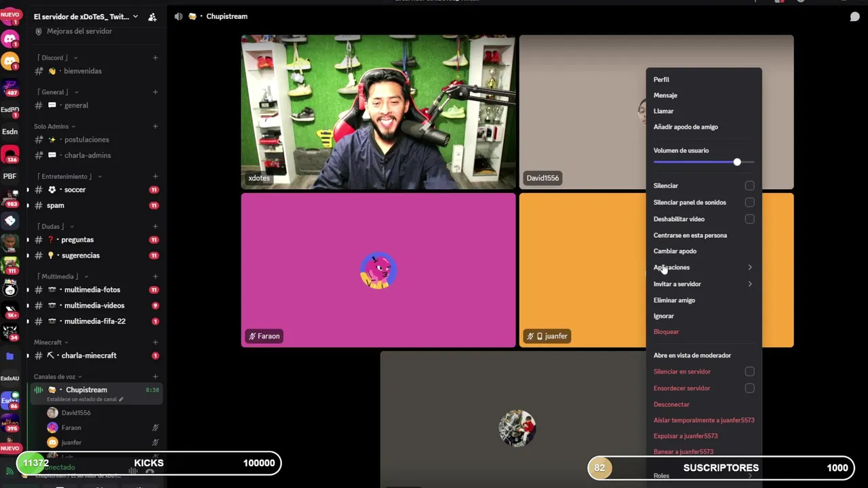
Task: Open the multimedia-fotos channel
Action: (x=95, y=289)
